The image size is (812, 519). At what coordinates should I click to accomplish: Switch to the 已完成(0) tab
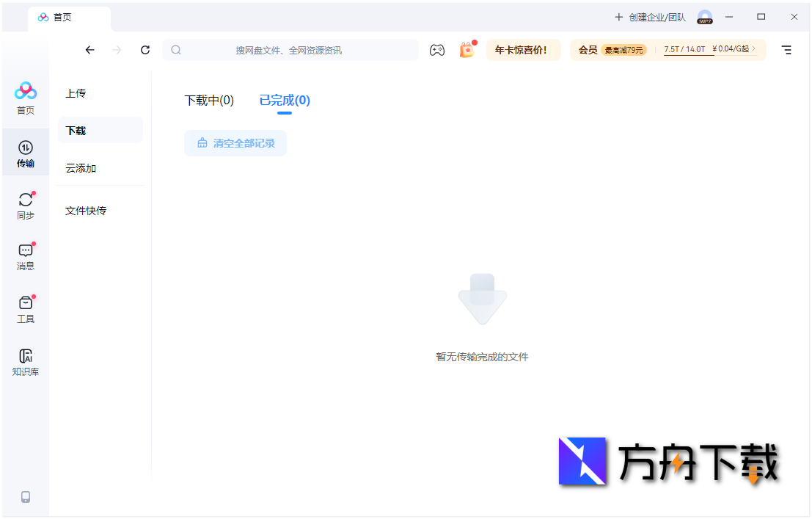284,101
